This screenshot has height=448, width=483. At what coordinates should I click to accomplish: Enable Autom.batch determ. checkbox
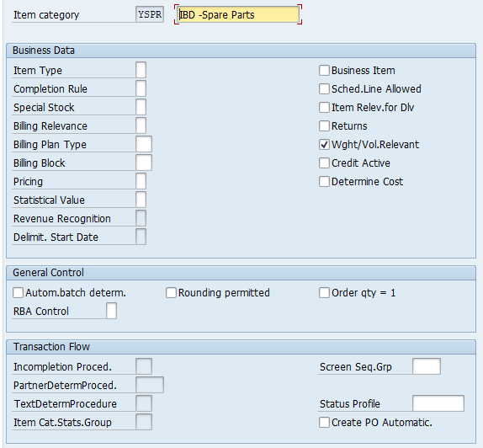(18, 292)
